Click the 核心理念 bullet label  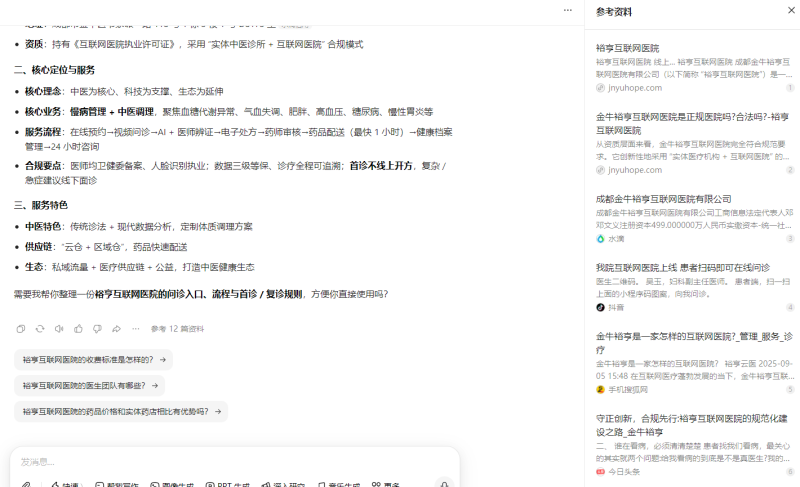[43, 91]
